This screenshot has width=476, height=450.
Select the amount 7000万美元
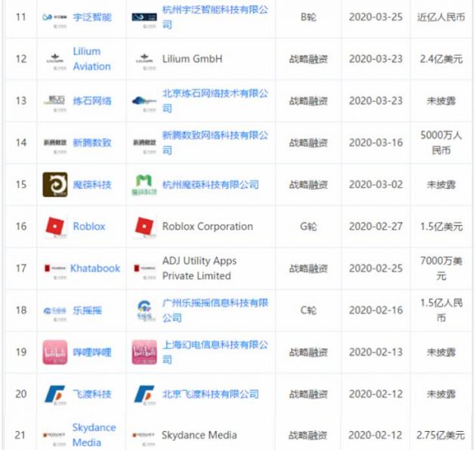click(x=441, y=268)
